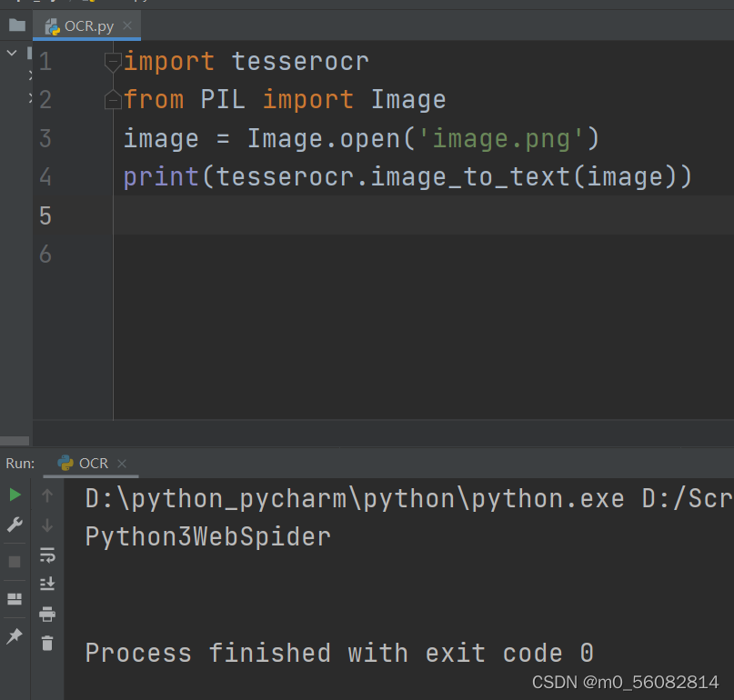This screenshot has height=700, width=734.
Task: Print console output with printer icon
Action: 47,614
